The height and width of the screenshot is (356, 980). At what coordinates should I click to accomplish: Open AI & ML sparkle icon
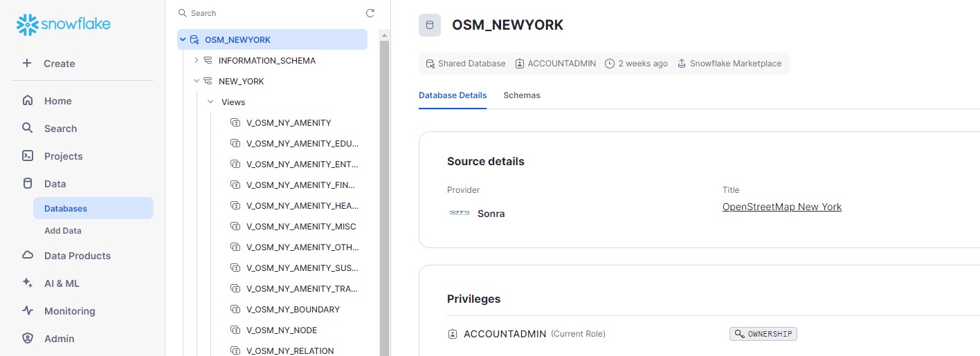[28, 283]
